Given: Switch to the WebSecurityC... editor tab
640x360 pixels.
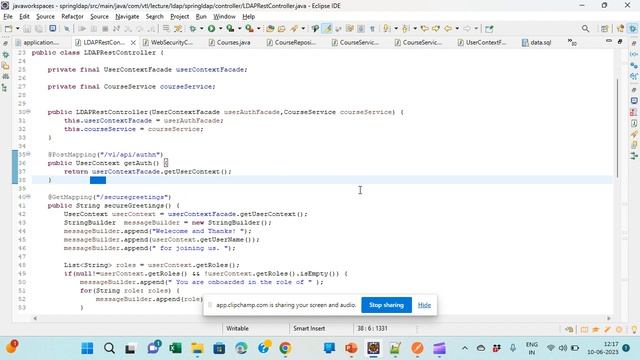Looking at the screenshot, I should [168, 42].
